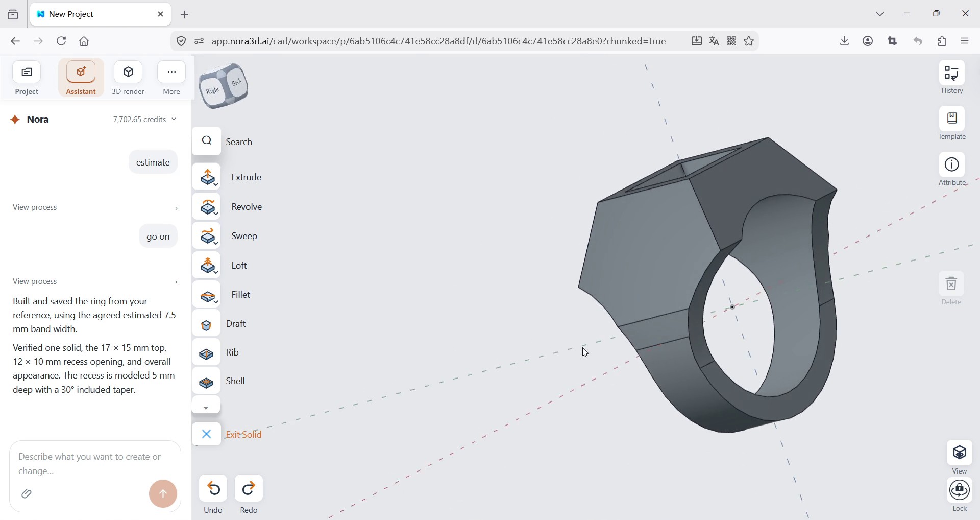Click the 'estimate' chat message
Image resolution: width=980 pixels, height=520 pixels.
(x=153, y=162)
